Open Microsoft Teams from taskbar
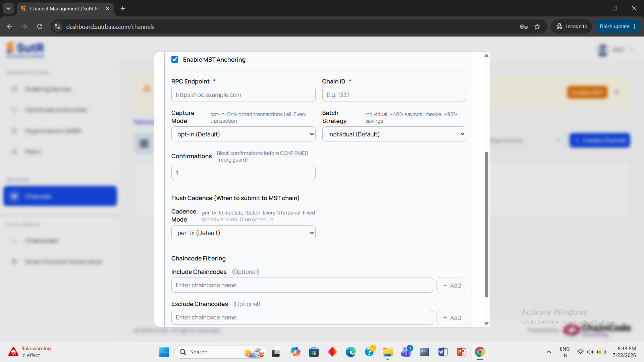This screenshot has height=362, width=644. (406, 352)
